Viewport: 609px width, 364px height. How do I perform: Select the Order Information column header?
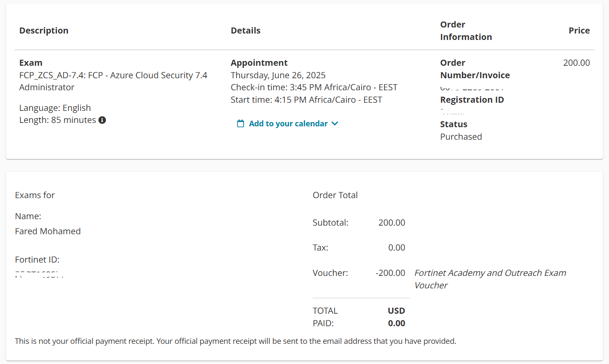pyautogui.click(x=466, y=31)
